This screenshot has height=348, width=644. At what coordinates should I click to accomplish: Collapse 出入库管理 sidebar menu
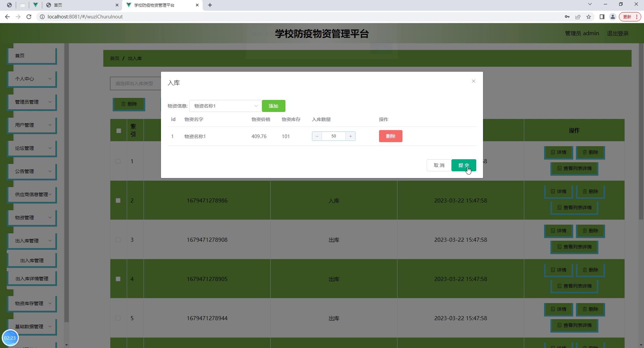pyautogui.click(x=32, y=241)
